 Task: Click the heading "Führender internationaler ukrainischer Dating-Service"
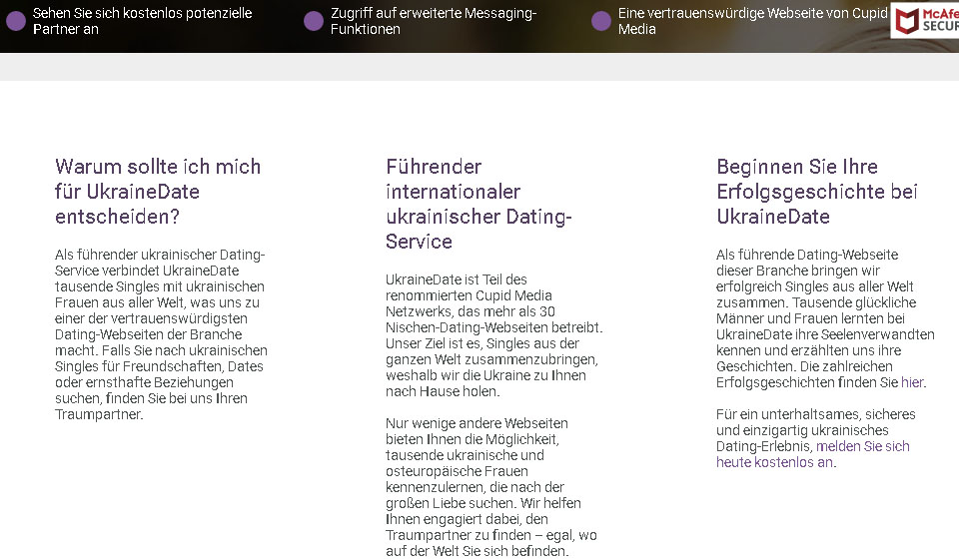tap(478, 204)
